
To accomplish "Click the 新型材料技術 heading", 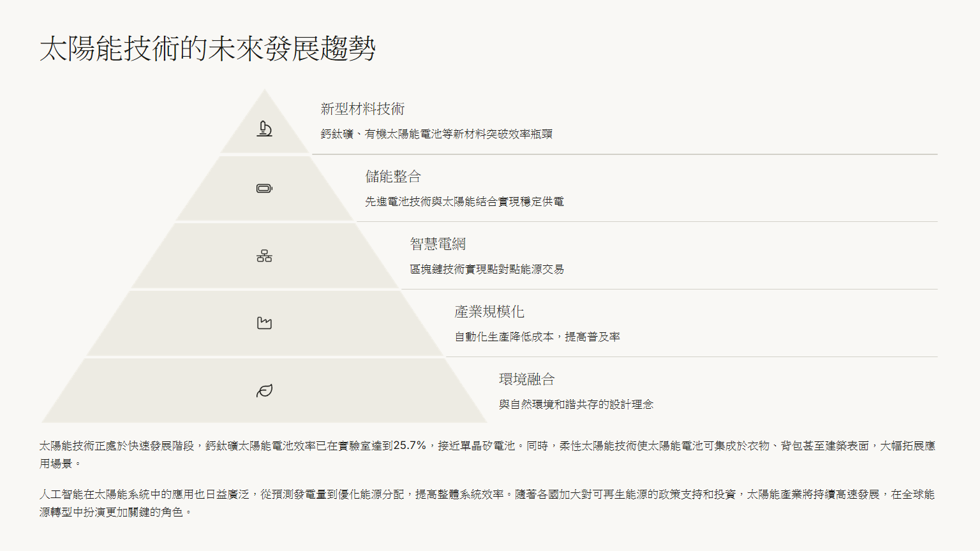I will coord(362,109).
